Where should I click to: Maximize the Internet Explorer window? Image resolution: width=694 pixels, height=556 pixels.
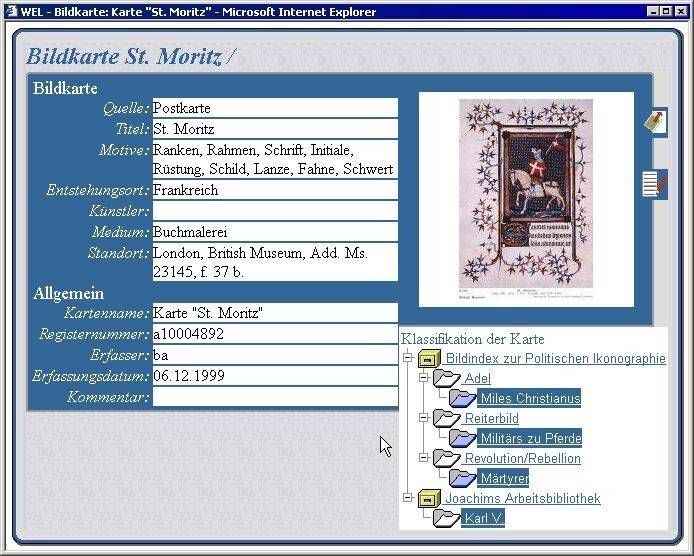tap(667, 11)
